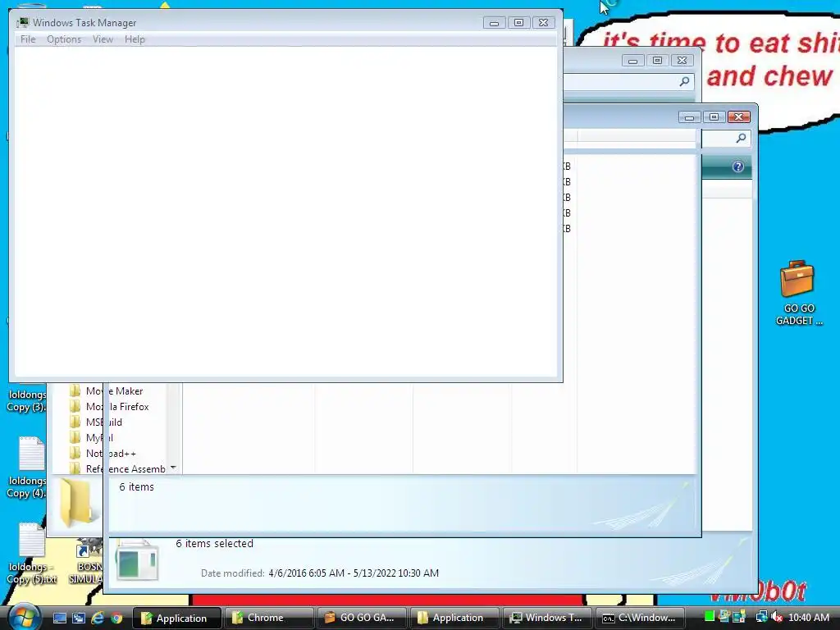
Task: Open the Options menu in Task Manager
Action: (64, 39)
